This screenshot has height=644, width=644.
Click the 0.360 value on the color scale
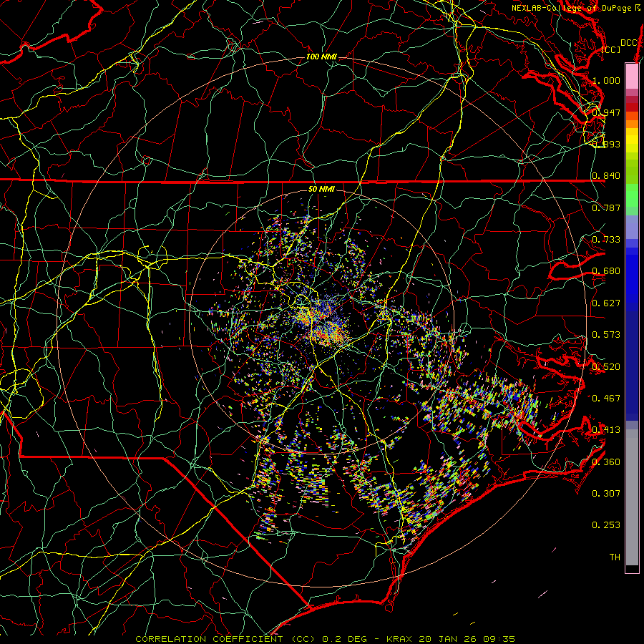[606, 462]
